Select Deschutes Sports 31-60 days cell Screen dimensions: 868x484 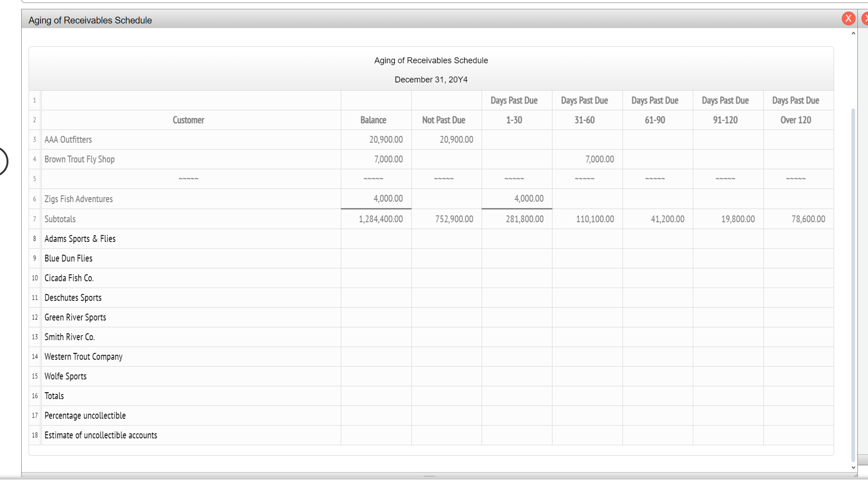(587, 298)
